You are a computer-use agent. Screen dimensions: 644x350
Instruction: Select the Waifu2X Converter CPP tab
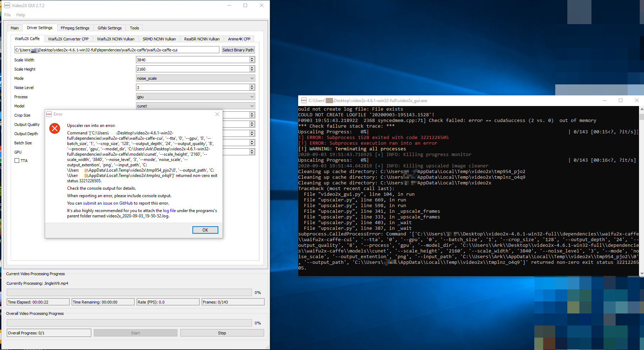coord(68,39)
